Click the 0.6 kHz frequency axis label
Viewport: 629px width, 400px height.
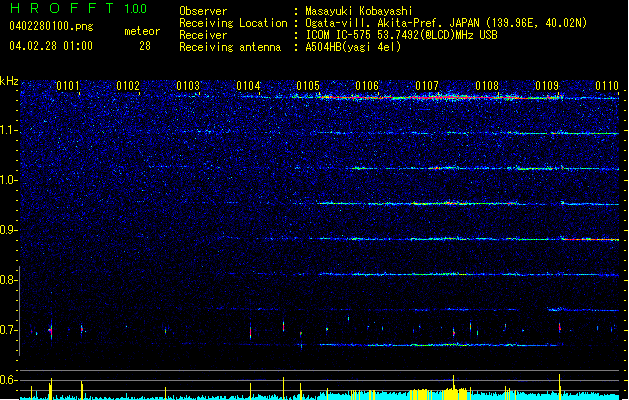[x=8, y=380]
